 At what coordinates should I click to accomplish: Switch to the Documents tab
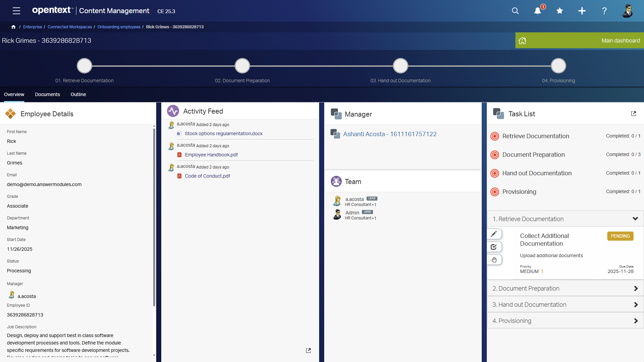(47, 94)
